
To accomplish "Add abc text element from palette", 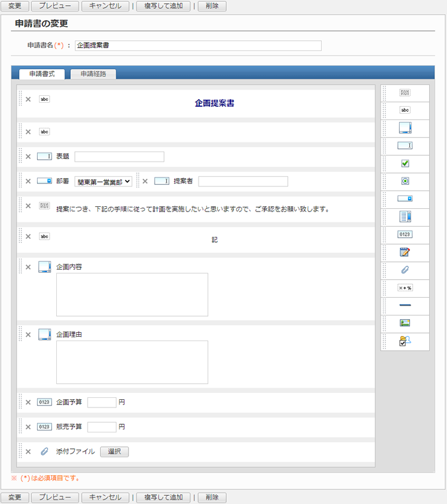I will click(405, 111).
